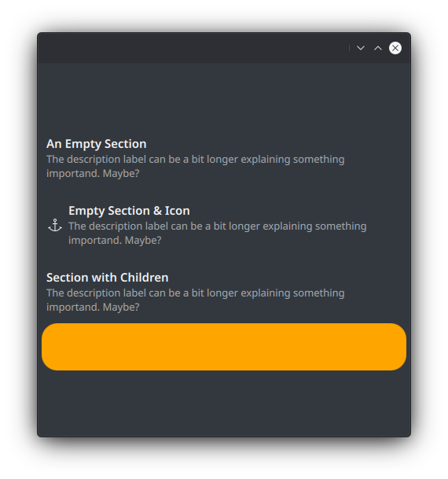Click 'Maybe?' above the orange block
Viewport: 448px width, 479px height.
[x=121, y=308]
